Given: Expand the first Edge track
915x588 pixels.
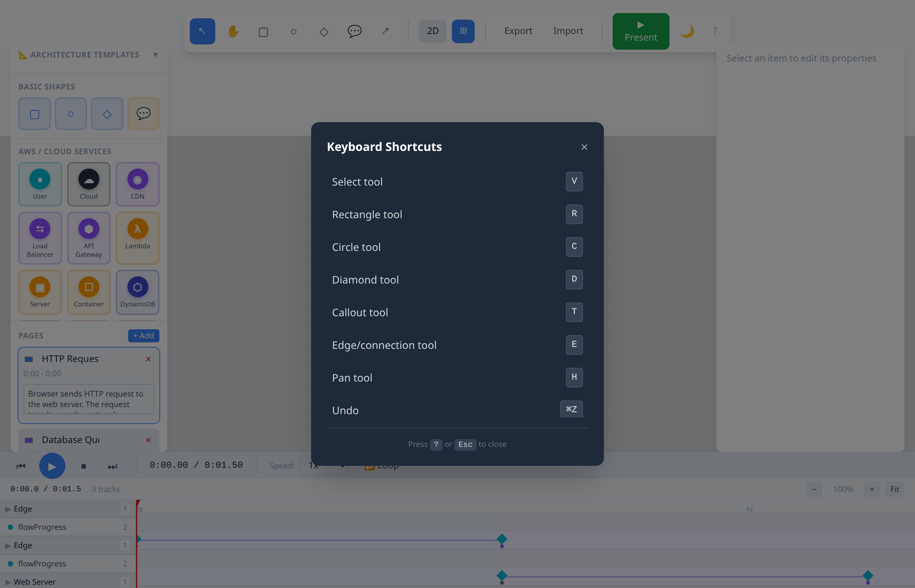Looking at the screenshot, I should click(x=8, y=509).
